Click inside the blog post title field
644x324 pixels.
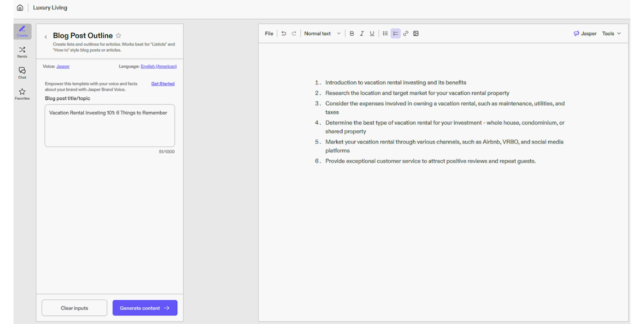pyautogui.click(x=109, y=125)
